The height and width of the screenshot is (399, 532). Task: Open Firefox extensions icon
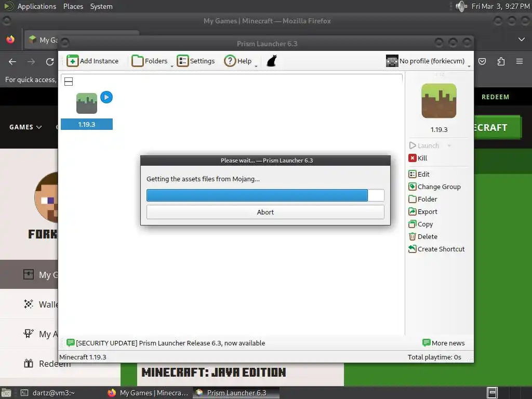click(501, 61)
